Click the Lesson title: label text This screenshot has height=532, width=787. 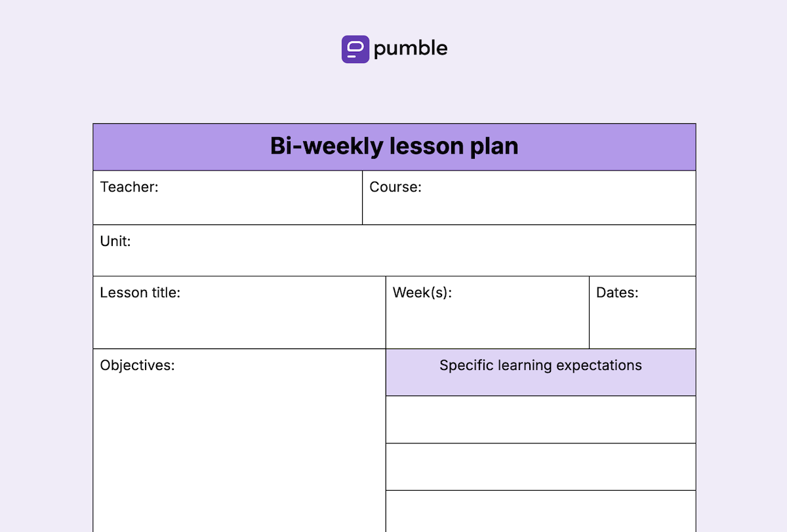[140, 293]
